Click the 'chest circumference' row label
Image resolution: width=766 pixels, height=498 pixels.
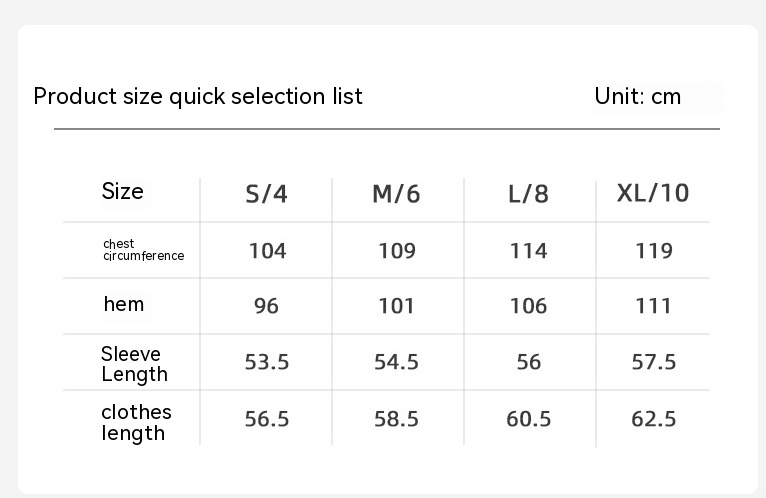pos(143,250)
